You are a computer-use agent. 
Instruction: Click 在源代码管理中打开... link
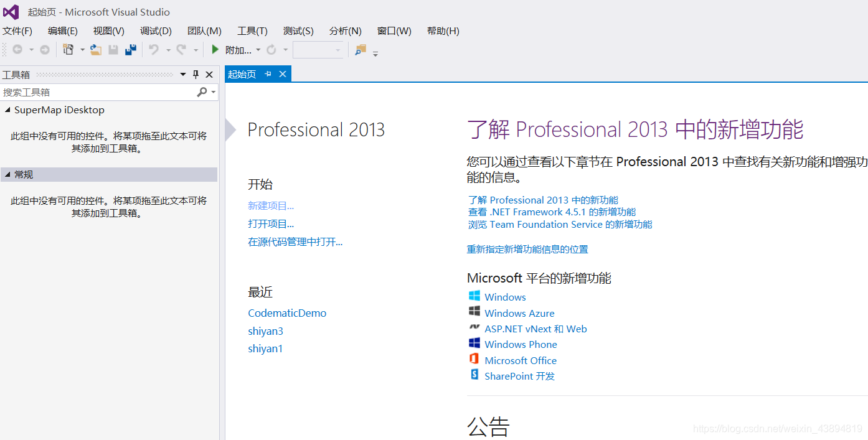coord(295,242)
